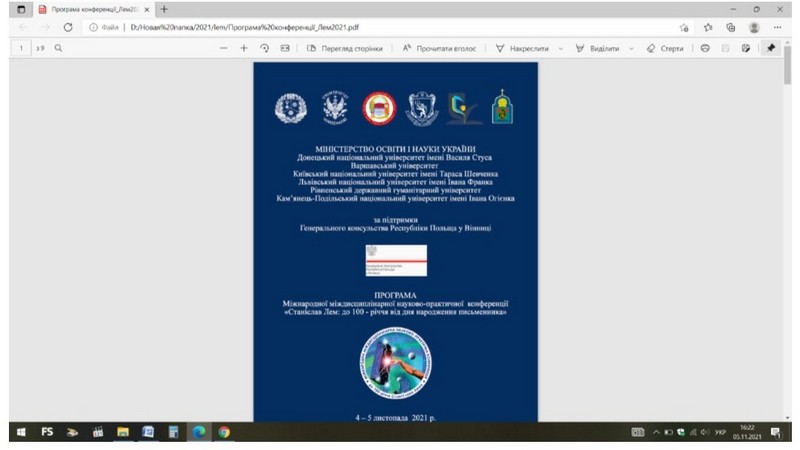The width and height of the screenshot is (800, 450).
Task: Add this page to favorites
Action: coord(684,28)
